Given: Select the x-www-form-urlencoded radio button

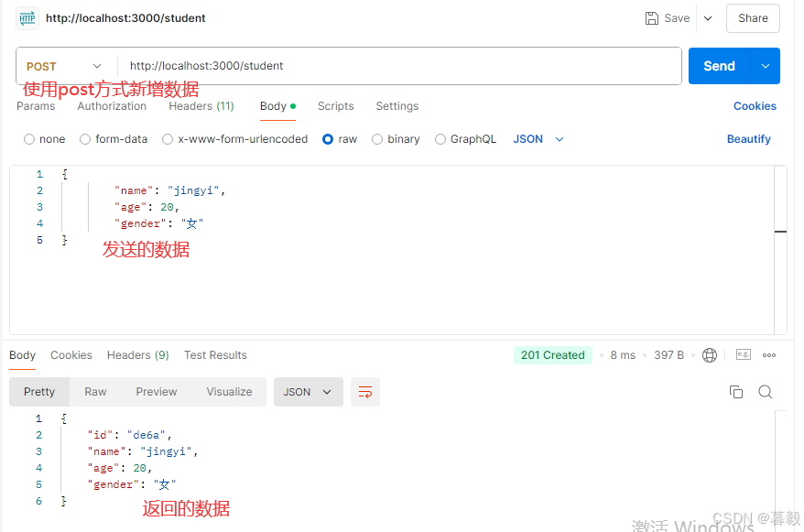Looking at the screenshot, I should (x=168, y=139).
